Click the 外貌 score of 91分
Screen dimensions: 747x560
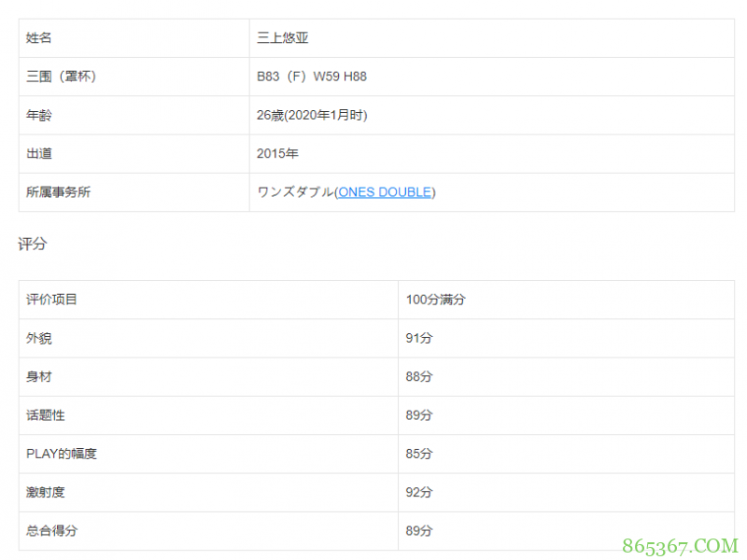419,338
